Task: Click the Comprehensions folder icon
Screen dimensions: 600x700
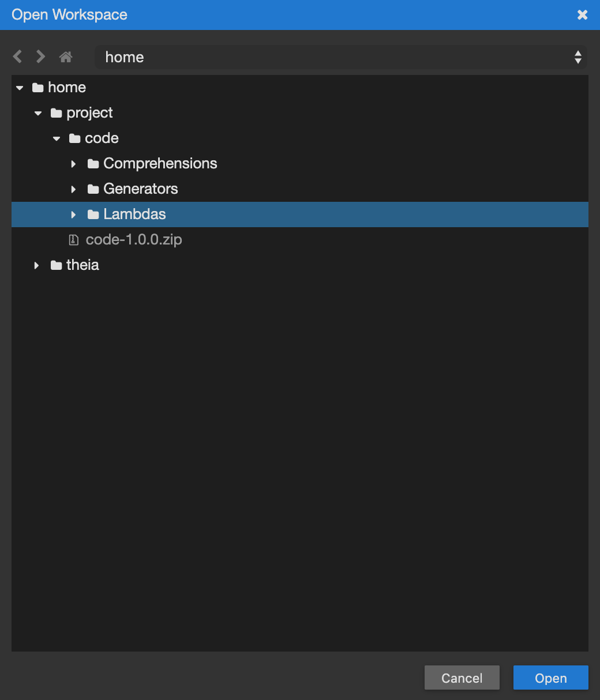Action: coord(93,164)
